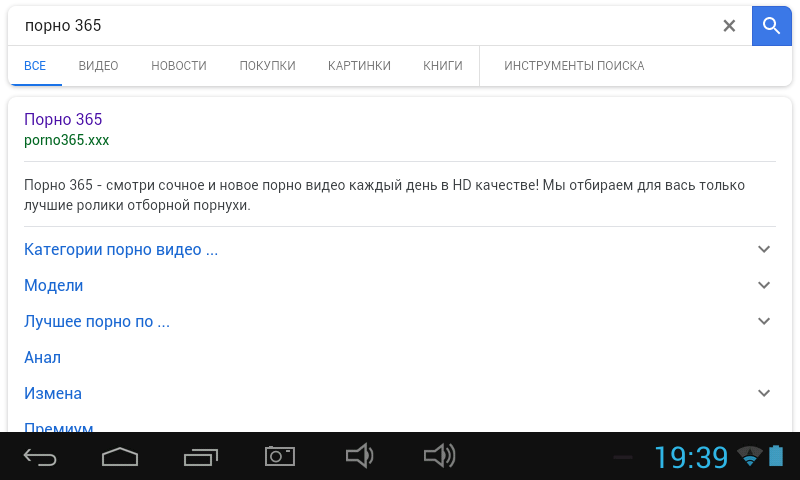Tap the volume down speaker icon
Image resolution: width=800 pixels, height=480 pixels.
[x=360, y=456]
